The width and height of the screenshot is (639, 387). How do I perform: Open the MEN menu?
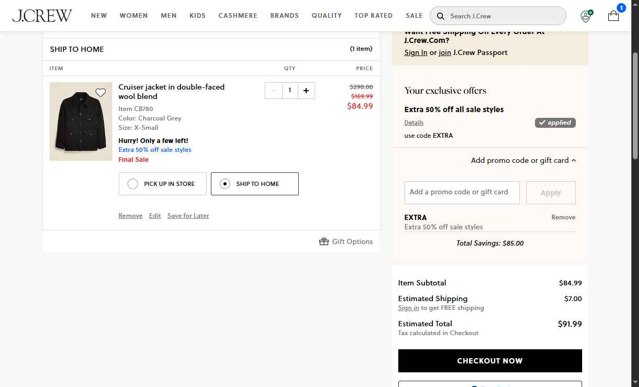click(169, 15)
